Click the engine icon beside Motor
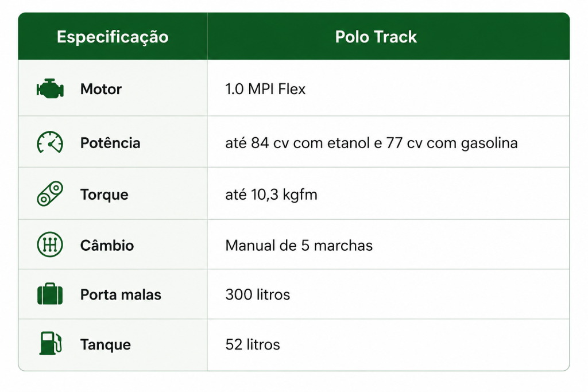Image resolution: width=588 pixels, height=392 pixels. 50,89
